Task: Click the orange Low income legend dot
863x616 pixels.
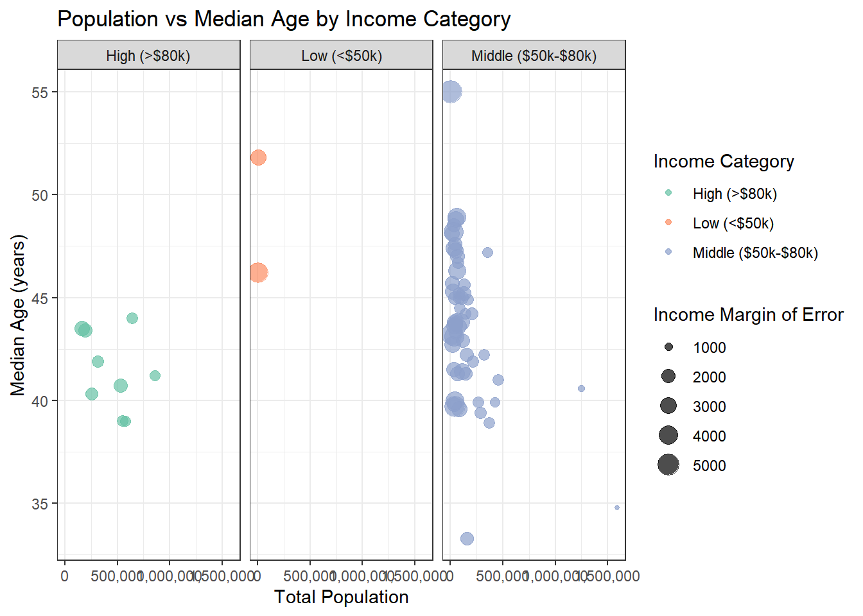Action: coord(668,223)
